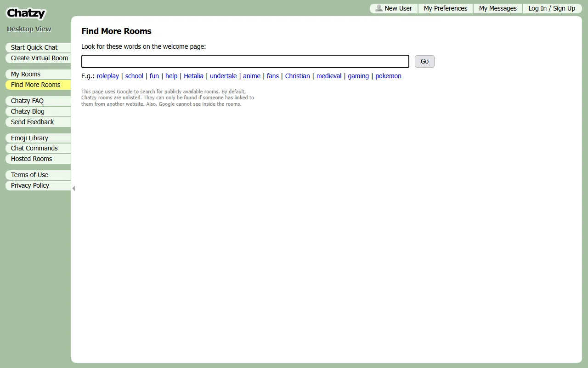Select Start Quick Chat
Screen dimensions: 588x368
point(34,47)
